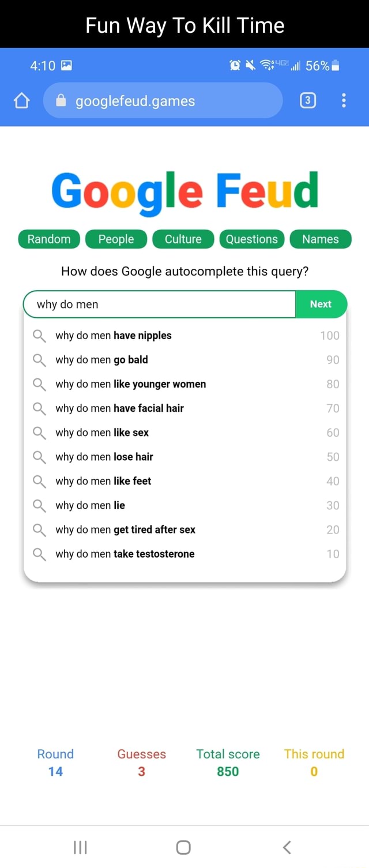Click the search icon beside 'take testosterone'
Viewport: 369px width, 868px height.
[x=39, y=554]
